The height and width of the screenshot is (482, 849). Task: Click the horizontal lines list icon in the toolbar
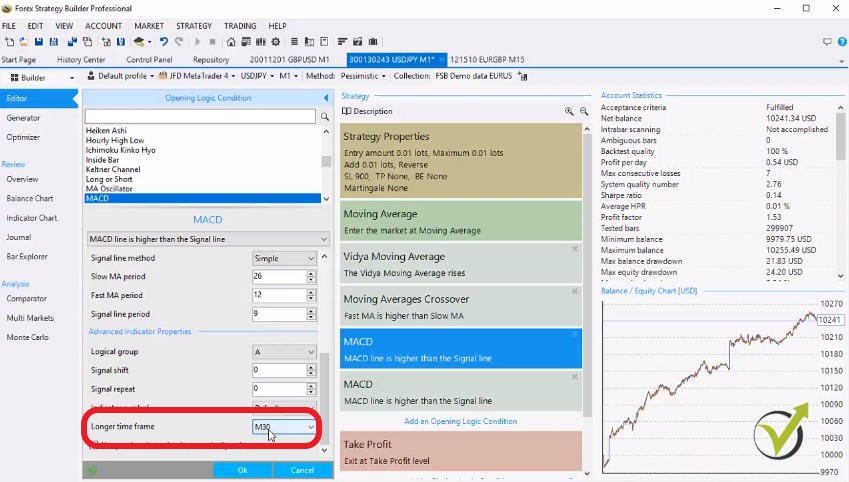[x=294, y=42]
